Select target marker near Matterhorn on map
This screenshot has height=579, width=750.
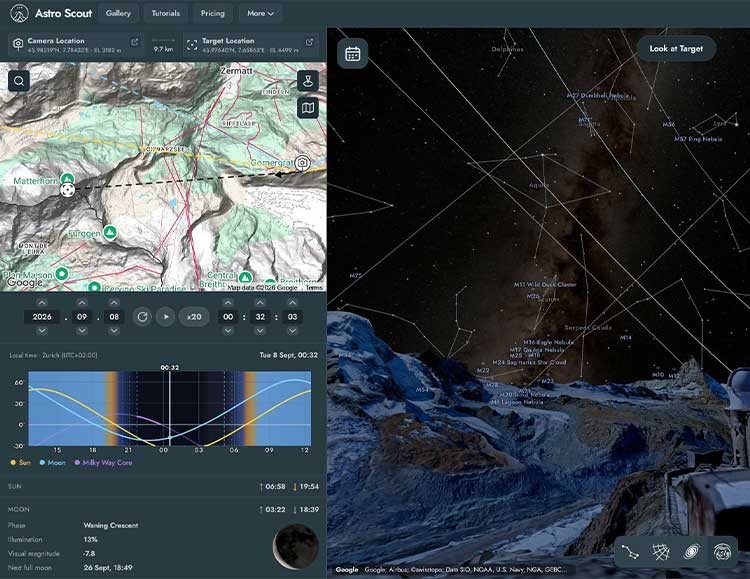click(67, 190)
